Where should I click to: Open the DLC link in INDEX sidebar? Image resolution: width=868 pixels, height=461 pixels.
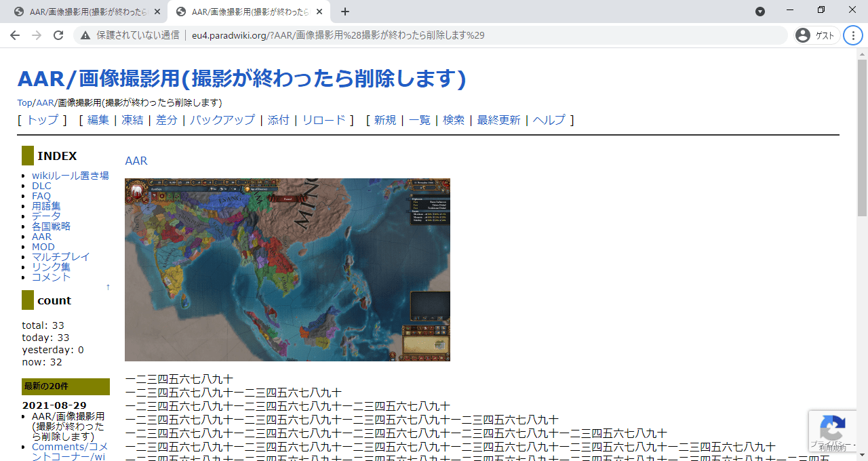[41, 186]
